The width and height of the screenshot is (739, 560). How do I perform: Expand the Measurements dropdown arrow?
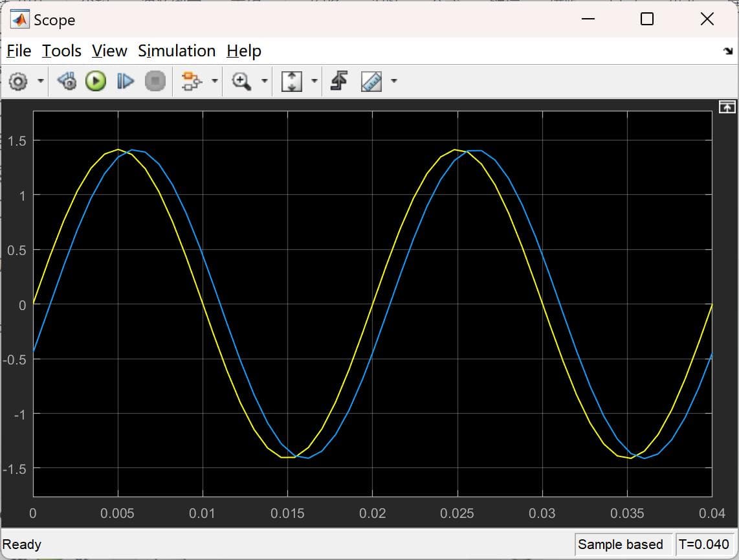[394, 81]
